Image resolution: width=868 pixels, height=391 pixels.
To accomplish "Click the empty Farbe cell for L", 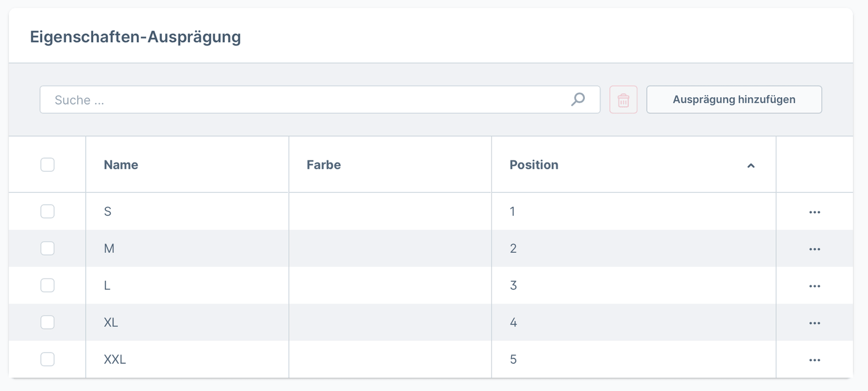I will [x=390, y=286].
